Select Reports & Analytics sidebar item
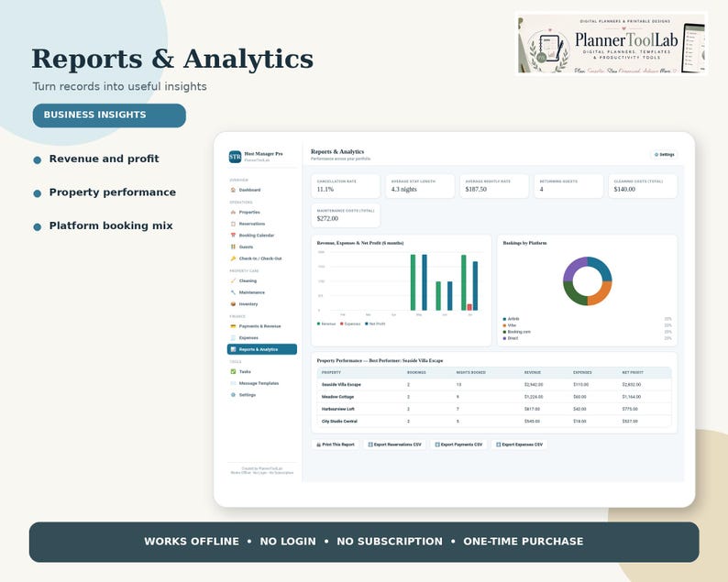 tap(262, 349)
